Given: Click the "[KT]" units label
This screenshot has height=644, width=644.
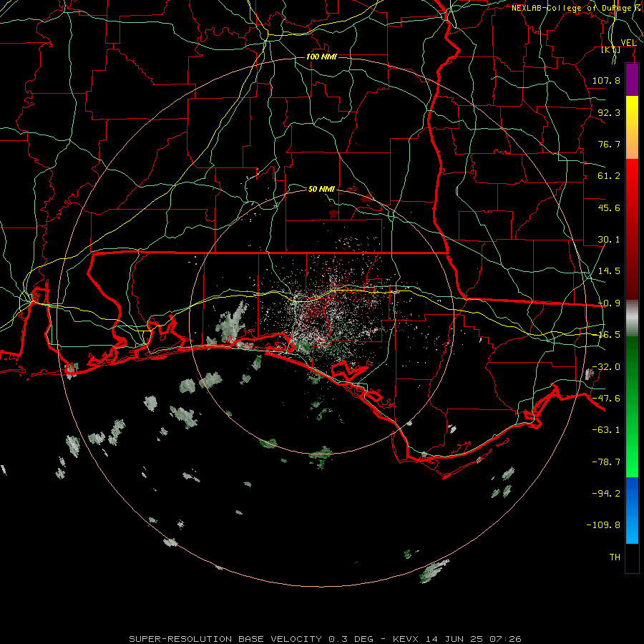Looking at the screenshot, I should [611, 49].
